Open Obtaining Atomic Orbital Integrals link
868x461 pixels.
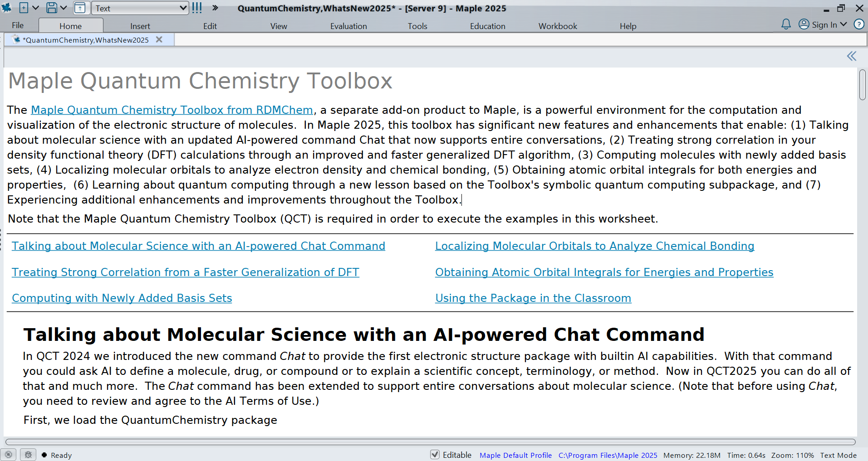[x=604, y=272]
